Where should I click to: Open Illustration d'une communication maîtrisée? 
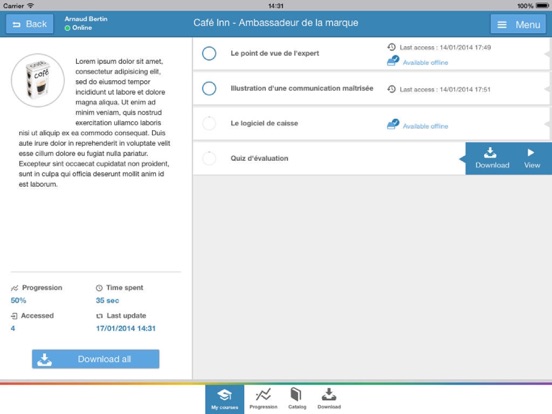coord(302,88)
